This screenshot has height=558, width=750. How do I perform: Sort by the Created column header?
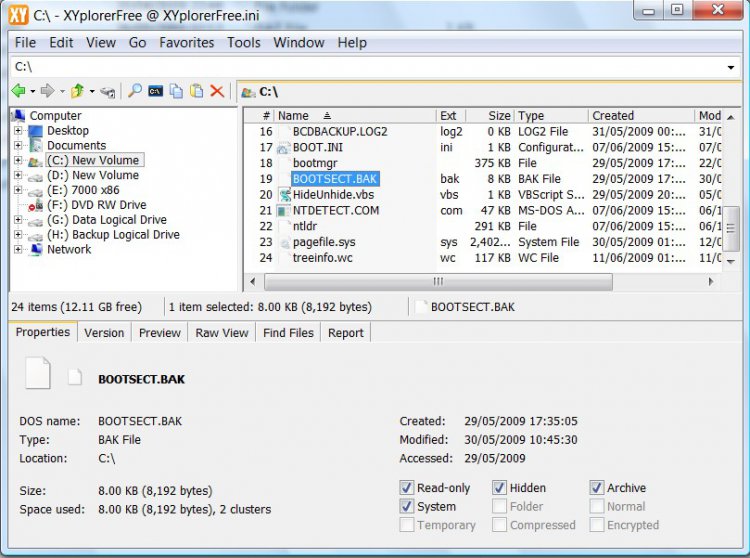click(x=641, y=116)
